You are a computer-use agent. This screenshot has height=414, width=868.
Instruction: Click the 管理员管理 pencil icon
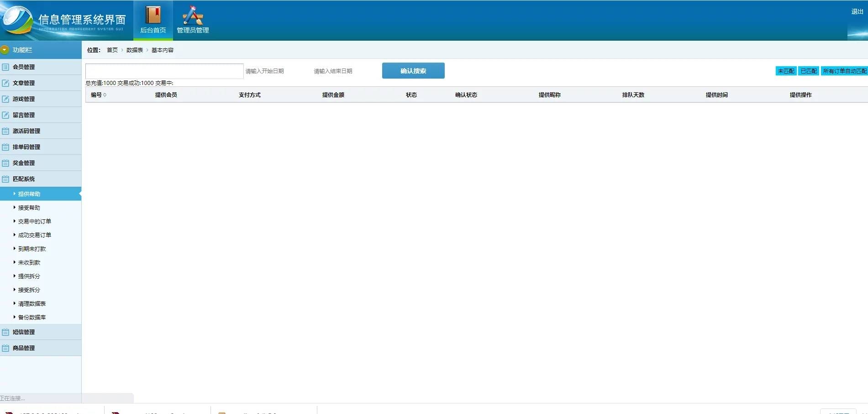(192, 15)
